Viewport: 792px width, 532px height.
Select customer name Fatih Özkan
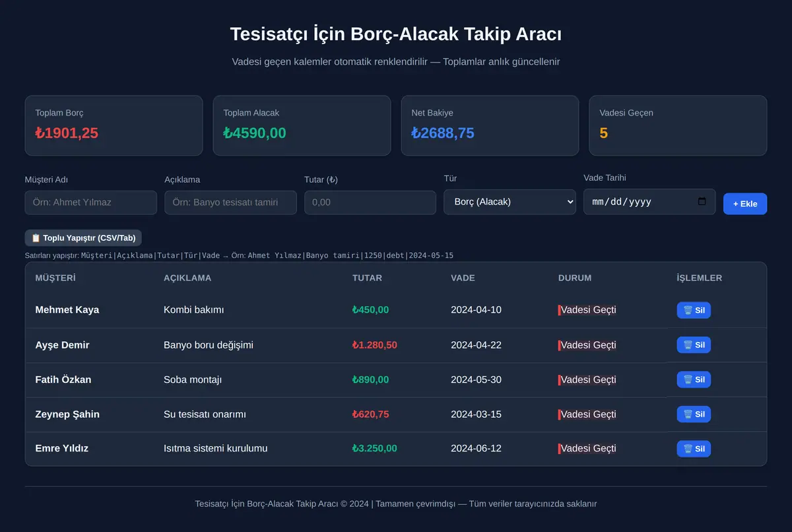point(63,380)
